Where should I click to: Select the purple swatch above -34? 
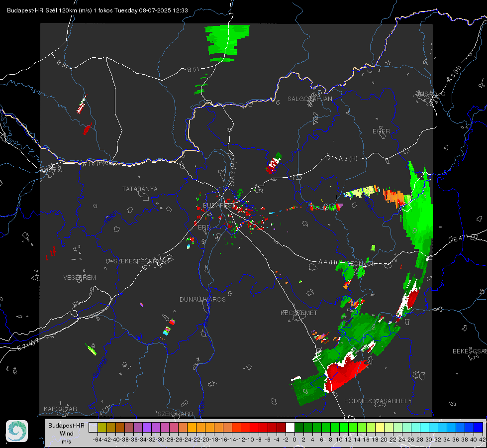(147, 427)
